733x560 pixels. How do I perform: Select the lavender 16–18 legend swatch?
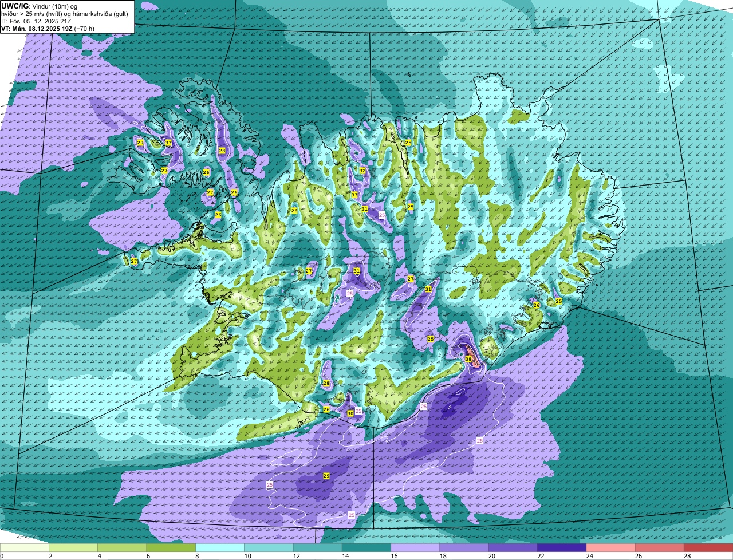click(x=415, y=548)
